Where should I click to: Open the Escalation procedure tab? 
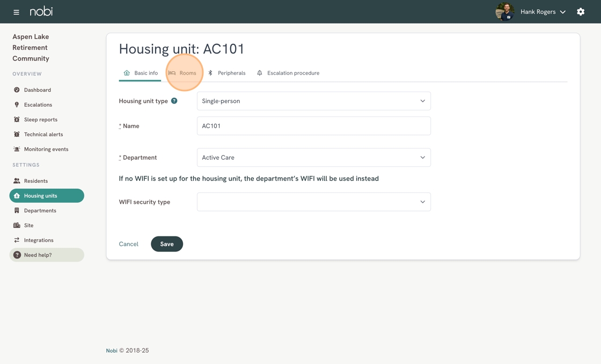click(x=288, y=73)
